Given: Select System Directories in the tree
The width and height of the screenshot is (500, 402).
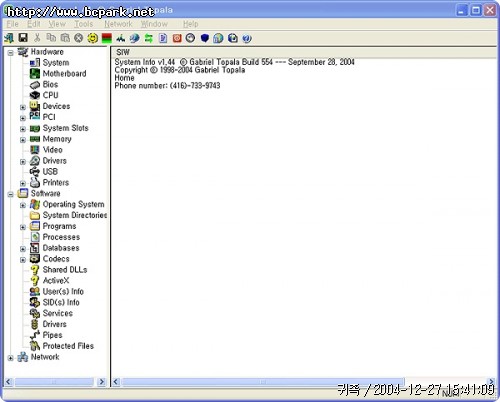Looking at the screenshot, I should tap(75, 215).
